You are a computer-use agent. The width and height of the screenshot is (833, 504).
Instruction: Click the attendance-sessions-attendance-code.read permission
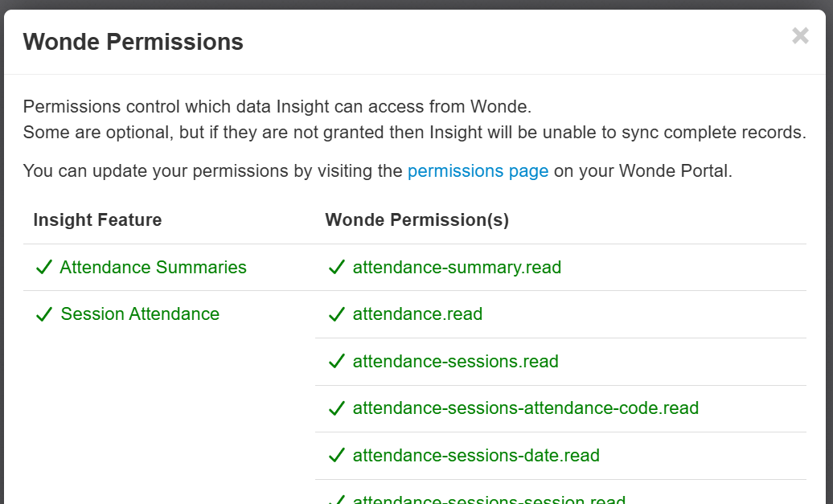pos(525,408)
